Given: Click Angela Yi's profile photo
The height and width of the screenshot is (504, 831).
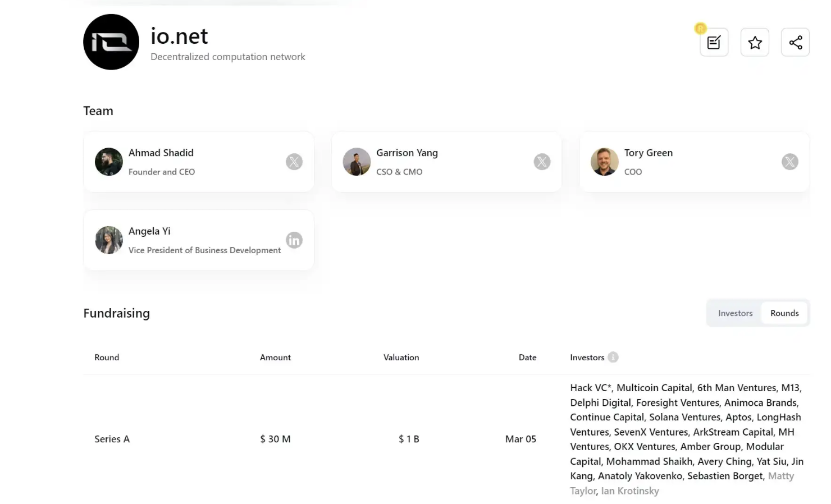Looking at the screenshot, I should point(109,240).
